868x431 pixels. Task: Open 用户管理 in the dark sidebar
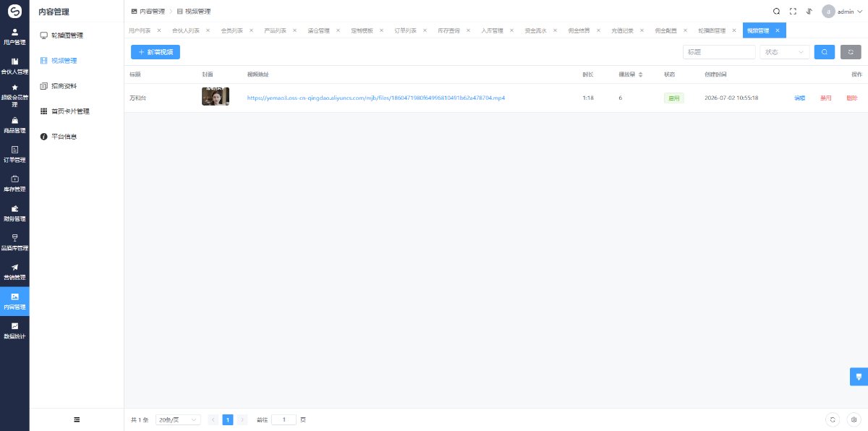pos(14,36)
